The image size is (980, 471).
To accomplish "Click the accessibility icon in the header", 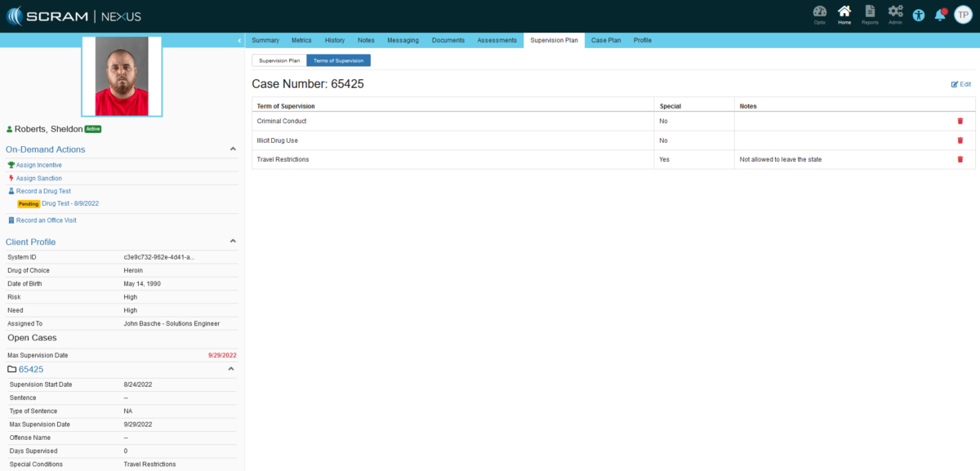I will (919, 14).
